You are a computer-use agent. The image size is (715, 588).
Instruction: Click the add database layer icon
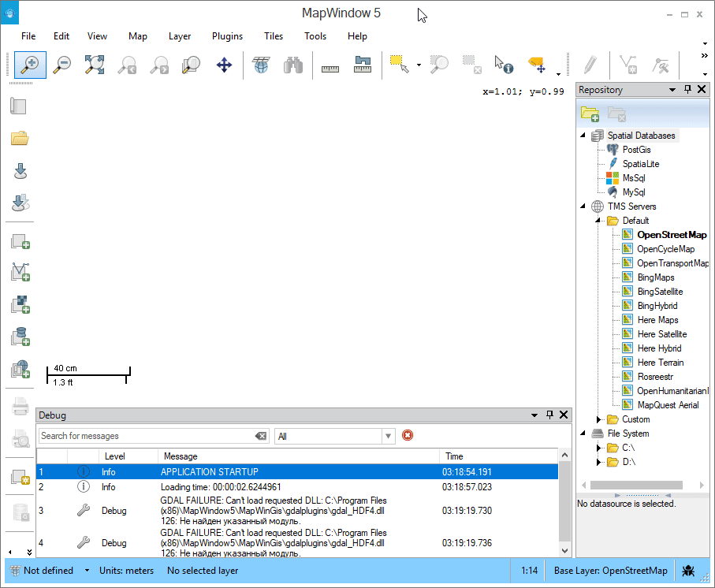(x=20, y=337)
